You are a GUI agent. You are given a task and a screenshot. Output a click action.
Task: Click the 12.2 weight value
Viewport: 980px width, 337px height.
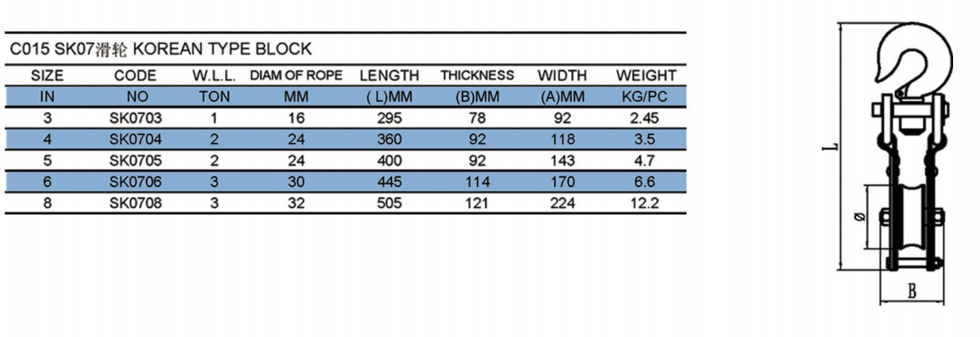tap(646, 203)
